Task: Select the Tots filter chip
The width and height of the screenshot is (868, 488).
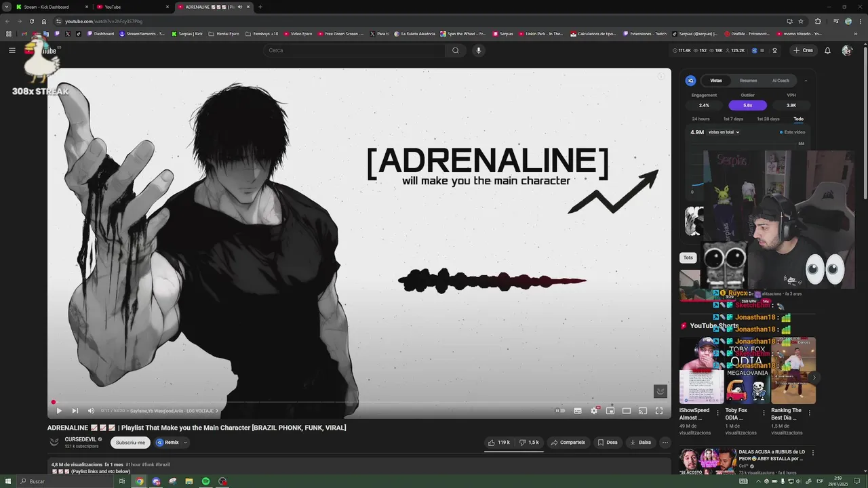Action: coord(688,258)
